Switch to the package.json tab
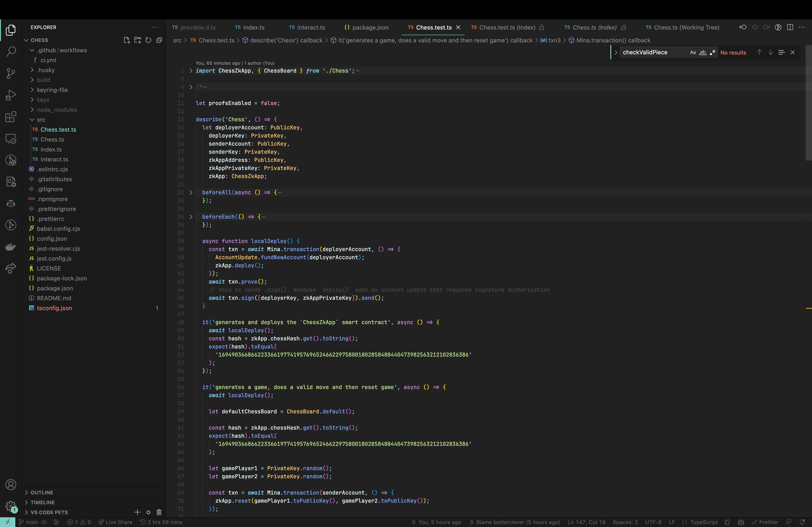The height and width of the screenshot is (527, 812). (x=367, y=27)
